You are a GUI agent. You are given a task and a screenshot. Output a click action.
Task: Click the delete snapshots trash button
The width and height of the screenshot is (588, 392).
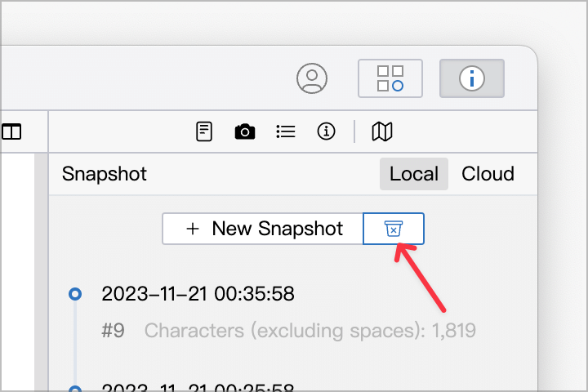(394, 229)
